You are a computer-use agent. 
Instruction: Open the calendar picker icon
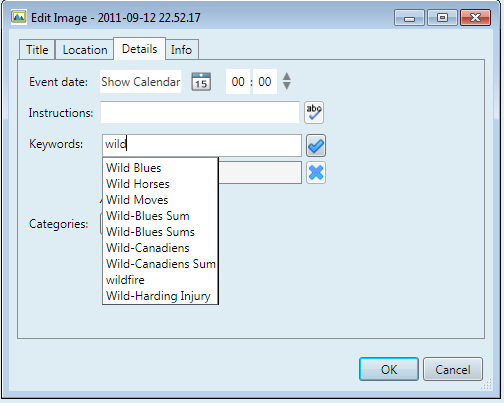201,82
